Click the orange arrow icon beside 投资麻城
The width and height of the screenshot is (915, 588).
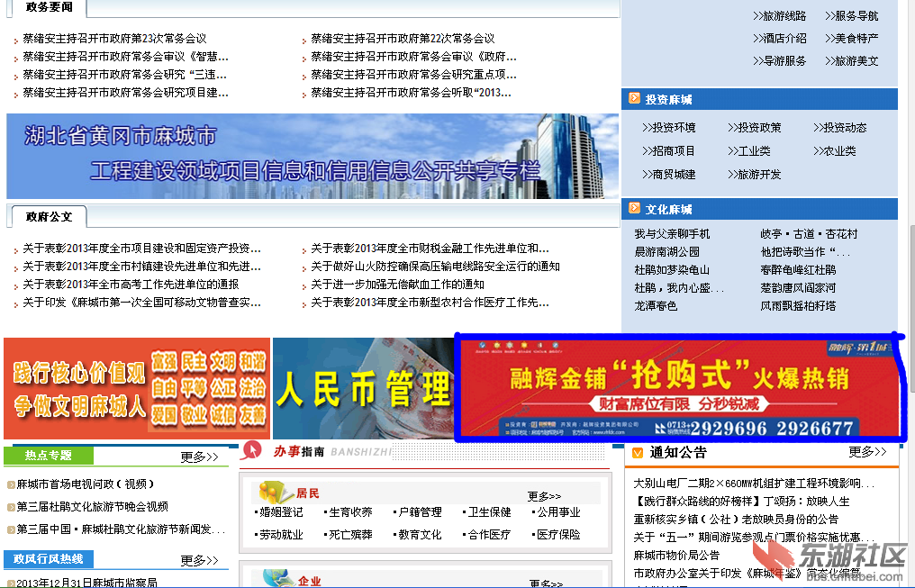[634, 99]
